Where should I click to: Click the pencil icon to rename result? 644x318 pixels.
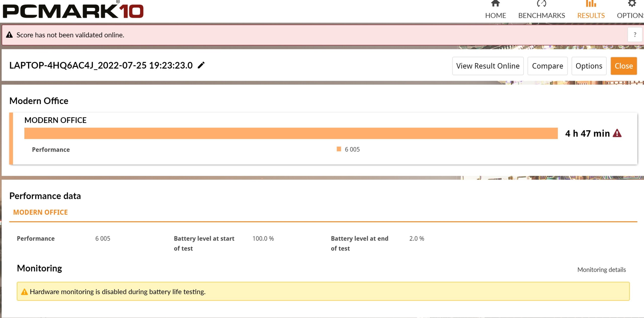tap(201, 65)
